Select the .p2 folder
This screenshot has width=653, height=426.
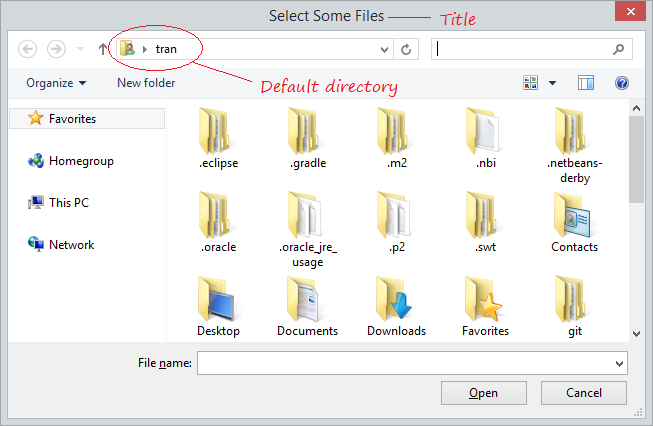coord(396,222)
